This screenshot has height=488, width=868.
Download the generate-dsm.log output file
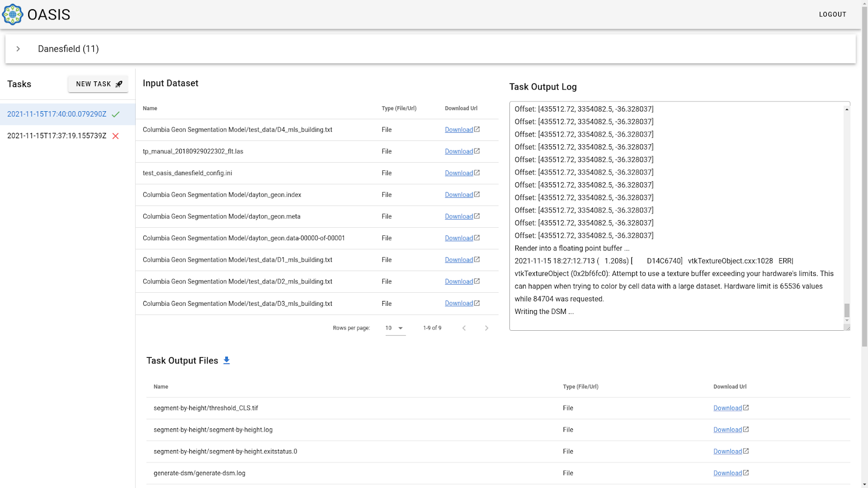727,473
